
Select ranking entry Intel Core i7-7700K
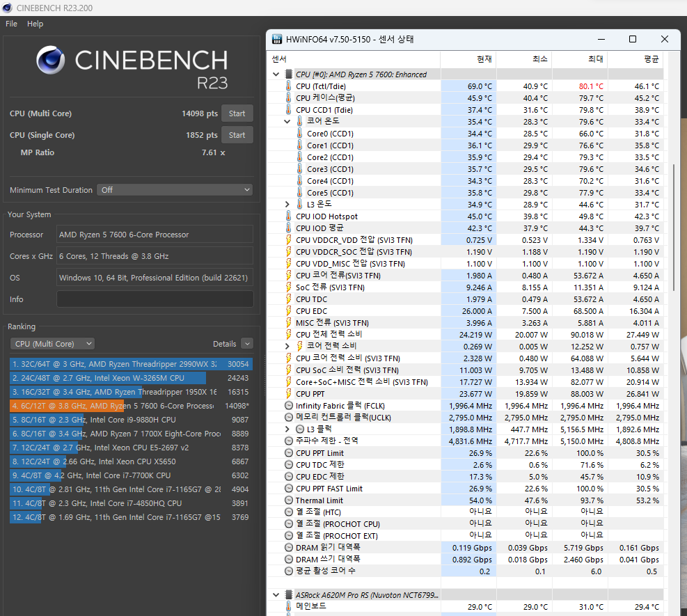click(x=131, y=475)
